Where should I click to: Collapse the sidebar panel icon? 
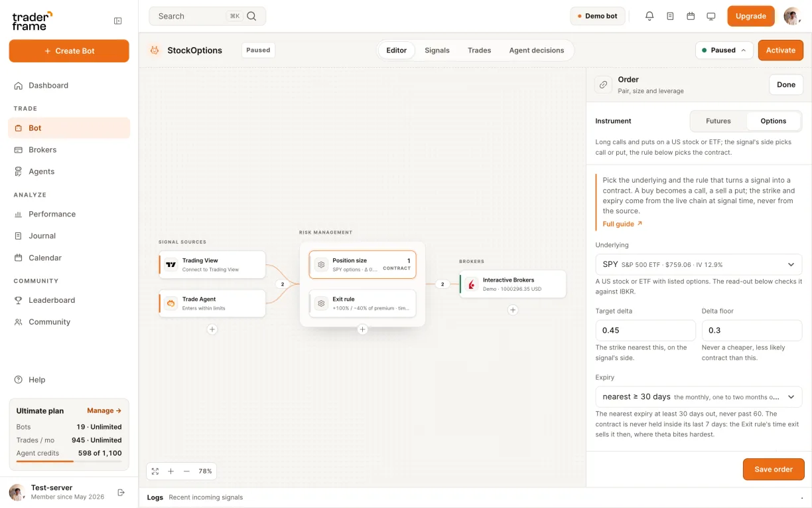click(x=118, y=21)
